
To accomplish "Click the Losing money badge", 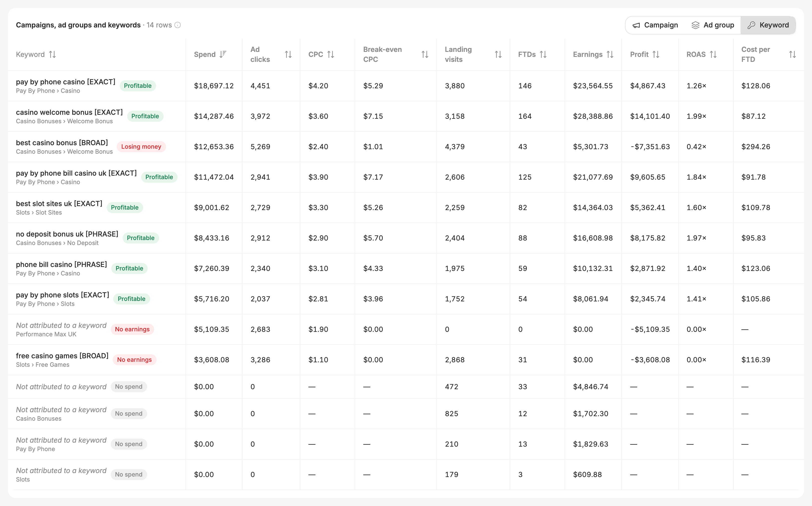I will [141, 146].
